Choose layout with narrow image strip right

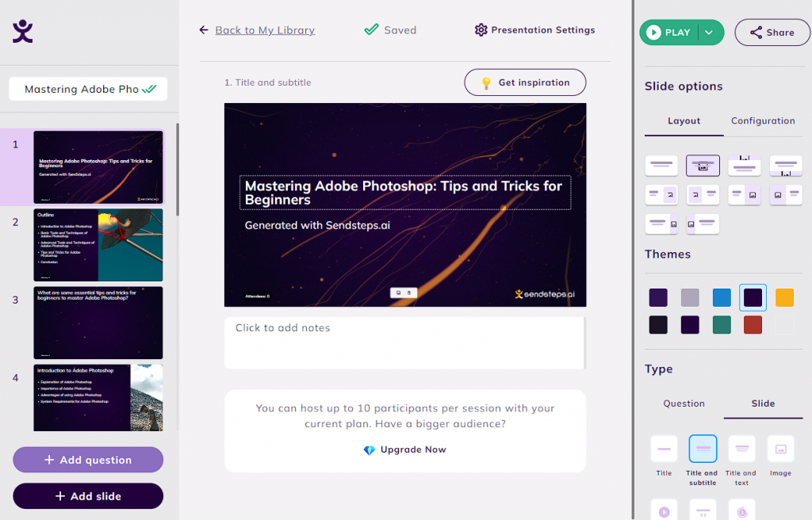[661, 224]
